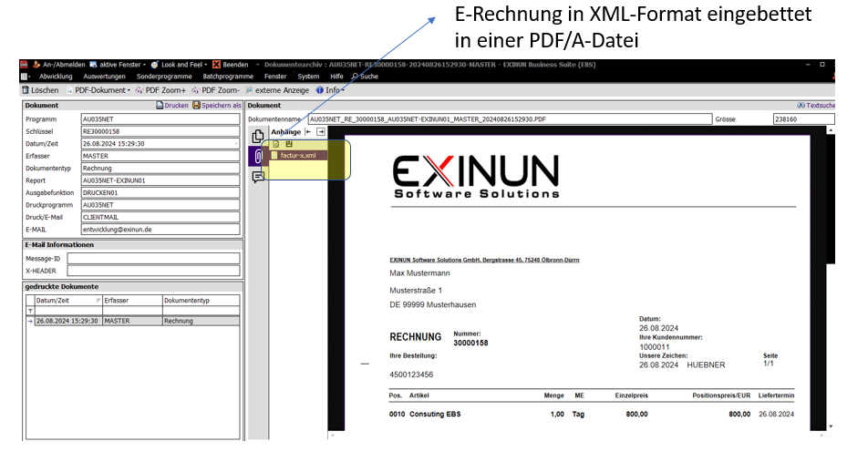Collapse the Anhänge panel with left arrow
Viewport: 868px width, 462px height.
pyautogui.click(x=308, y=132)
